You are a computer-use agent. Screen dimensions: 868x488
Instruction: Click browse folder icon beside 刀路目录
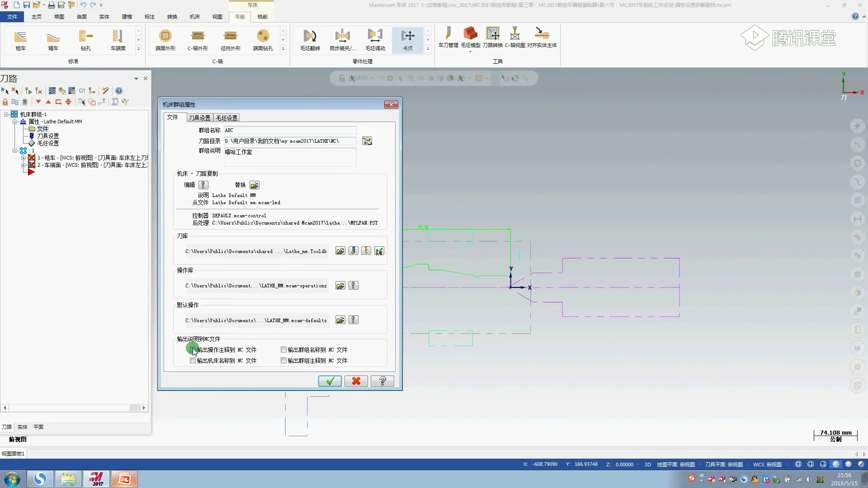pos(367,141)
